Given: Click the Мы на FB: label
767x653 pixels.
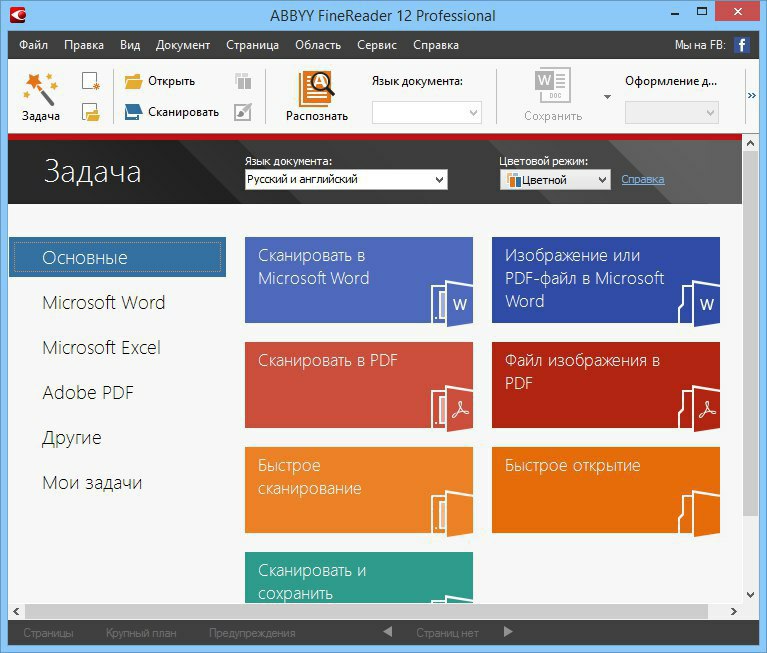Looking at the screenshot, I should [x=700, y=45].
